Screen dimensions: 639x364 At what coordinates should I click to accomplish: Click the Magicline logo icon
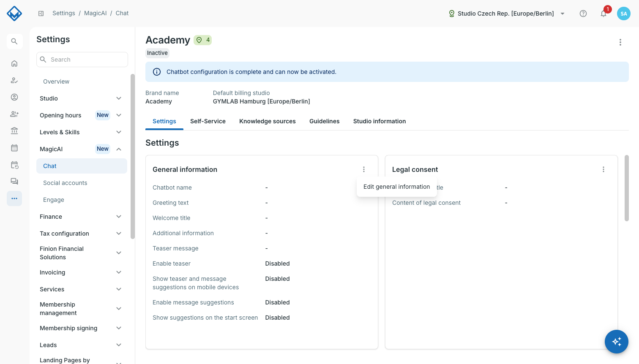(14, 14)
